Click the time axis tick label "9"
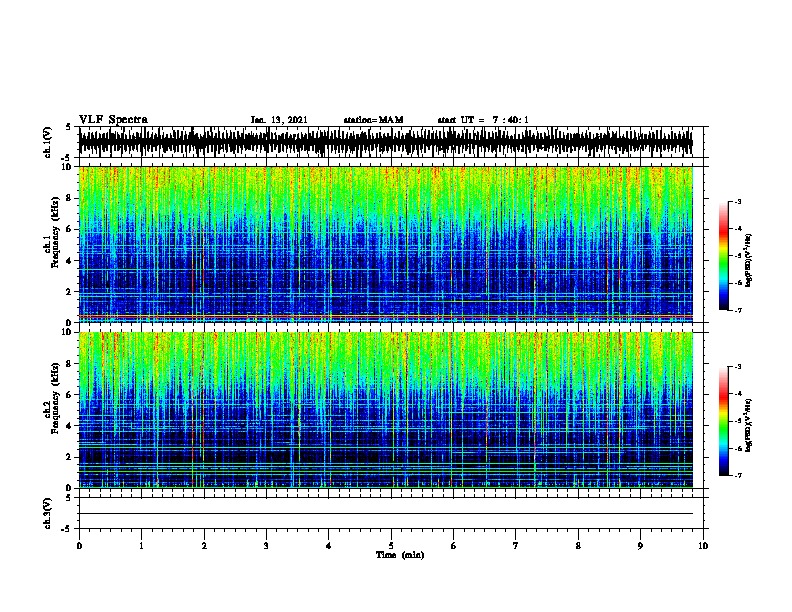Viewport: 792px width, 612px height. tap(640, 546)
